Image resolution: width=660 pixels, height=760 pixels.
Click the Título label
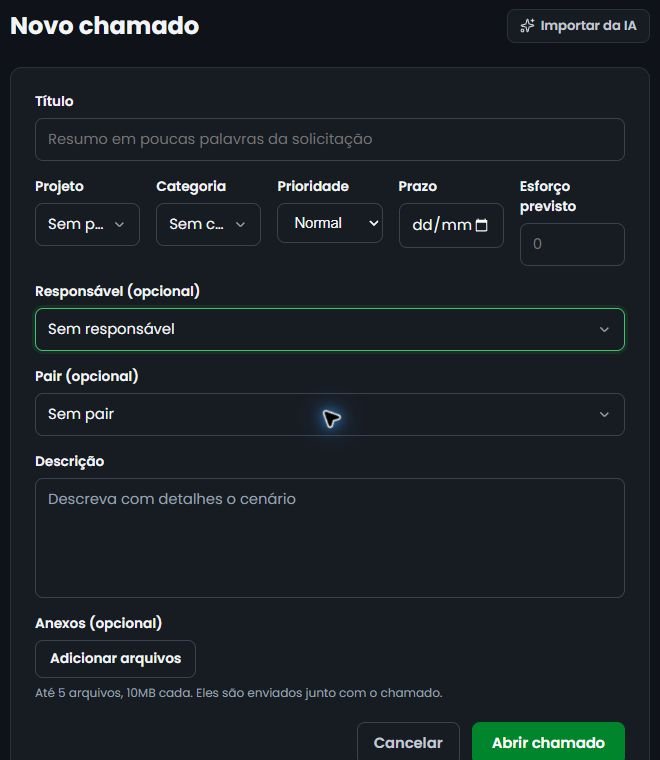click(x=54, y=101)
